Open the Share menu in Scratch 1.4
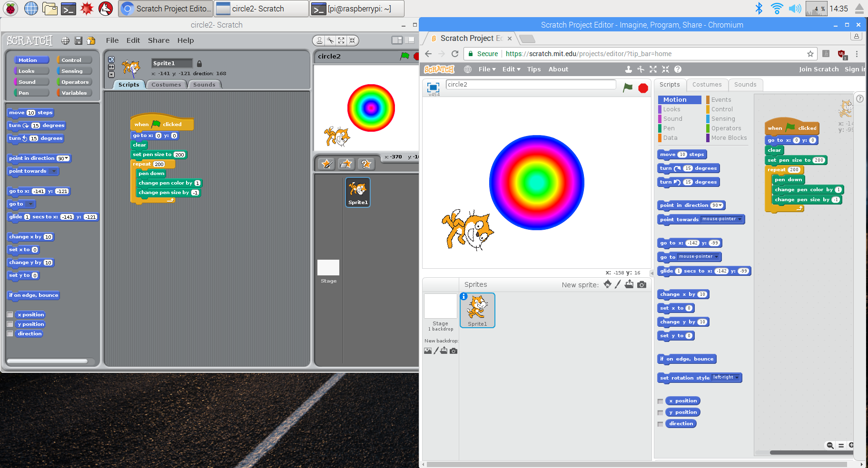This screenshot has height=468, width=868. 158,40
